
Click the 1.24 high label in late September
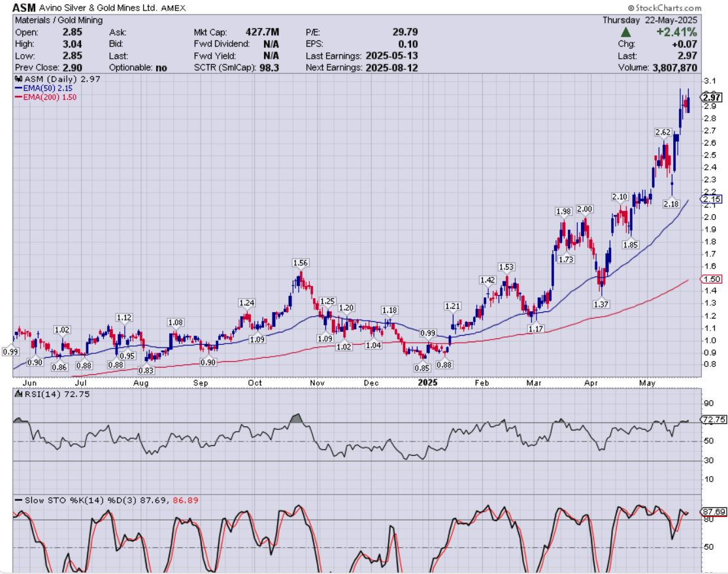(x=246, y=302)
